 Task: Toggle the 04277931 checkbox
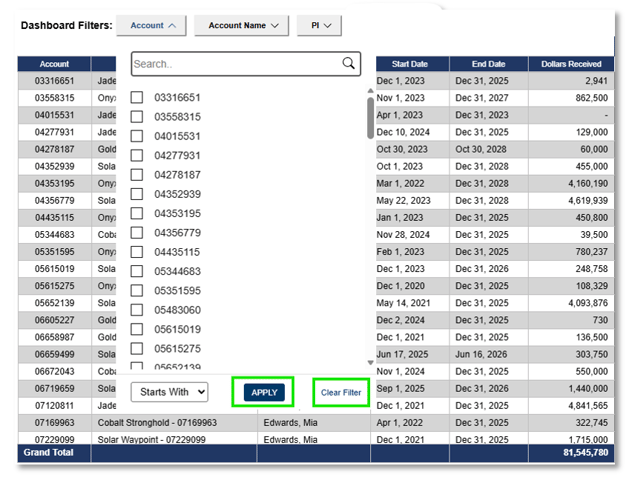(137, 155)
